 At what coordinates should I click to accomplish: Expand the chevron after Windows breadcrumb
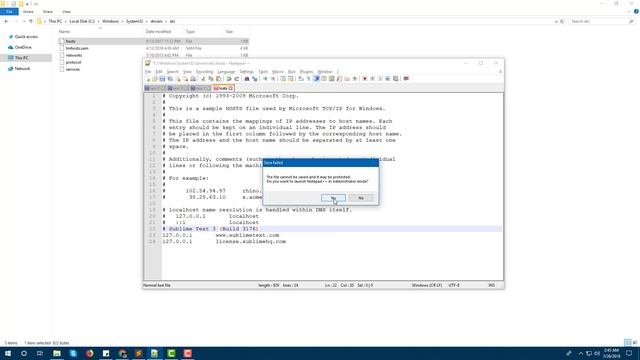[x=122, y=21]
